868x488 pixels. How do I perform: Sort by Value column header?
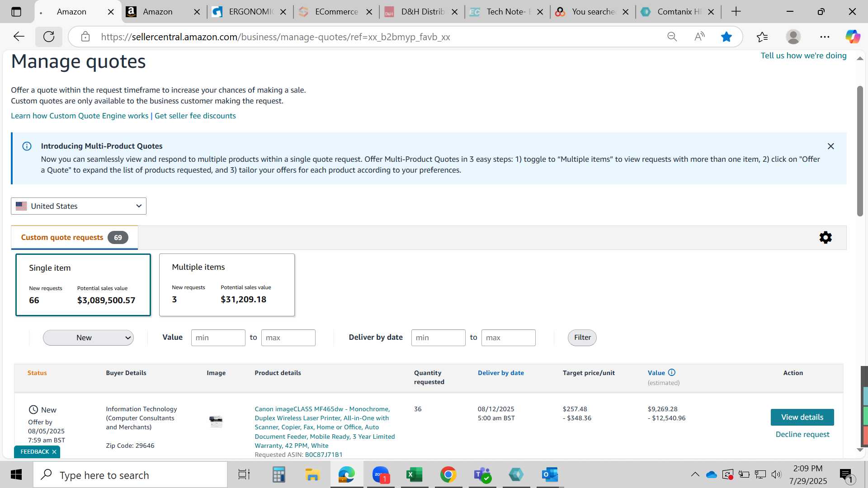pos(656,373)
